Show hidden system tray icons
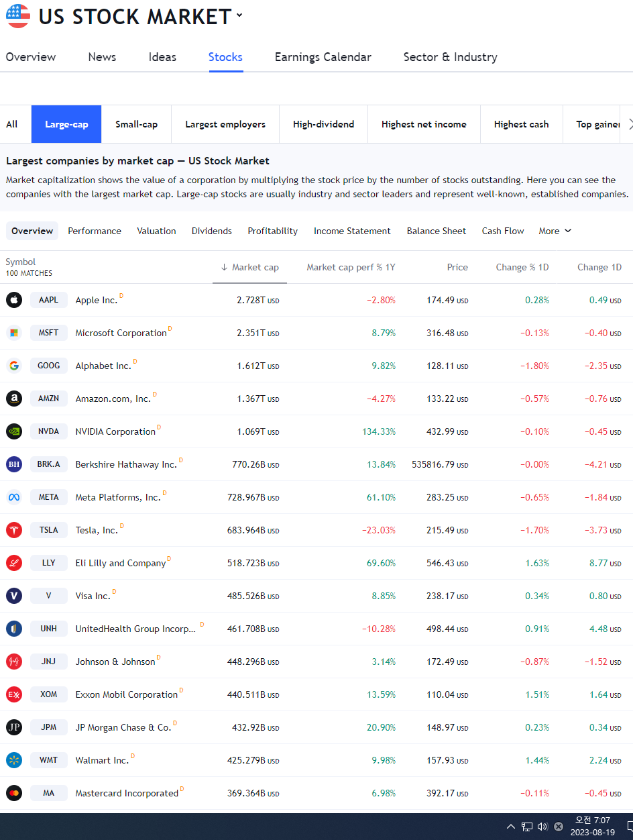 [x=511, y=827]
